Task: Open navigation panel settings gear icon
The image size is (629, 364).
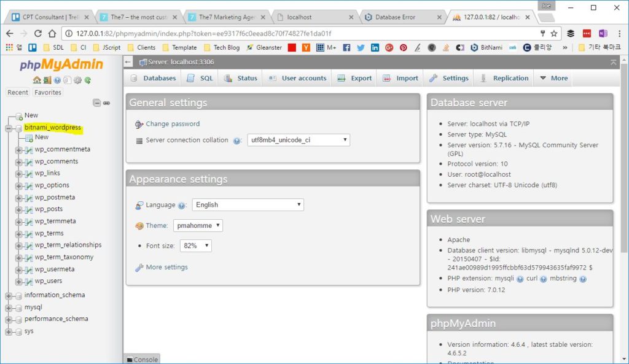Action: (77, 80)
